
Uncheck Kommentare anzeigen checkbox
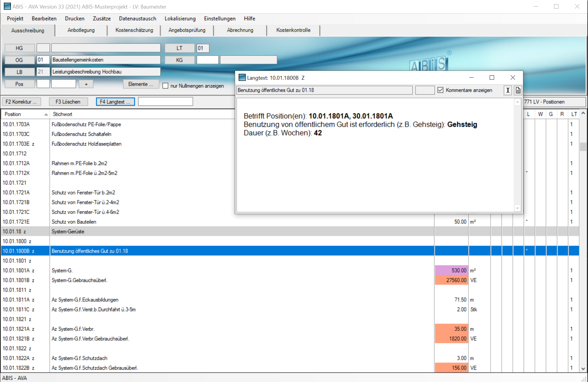440,90
